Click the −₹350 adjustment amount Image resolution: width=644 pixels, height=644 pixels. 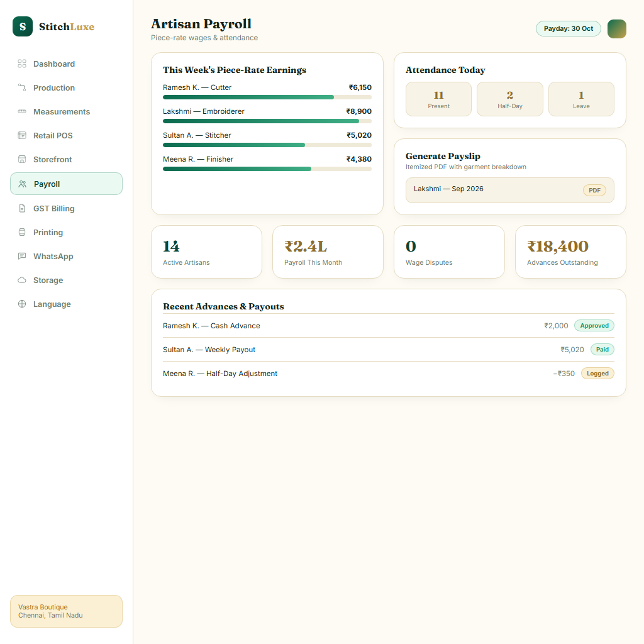563,374
